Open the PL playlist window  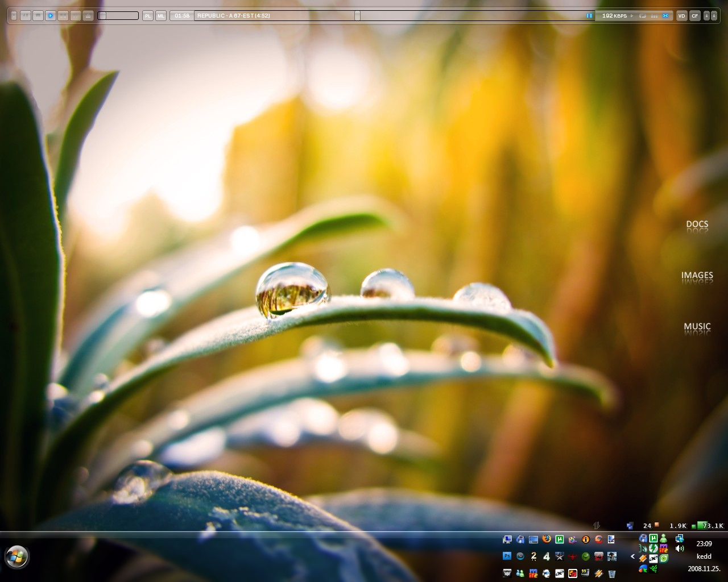(148, 15)
